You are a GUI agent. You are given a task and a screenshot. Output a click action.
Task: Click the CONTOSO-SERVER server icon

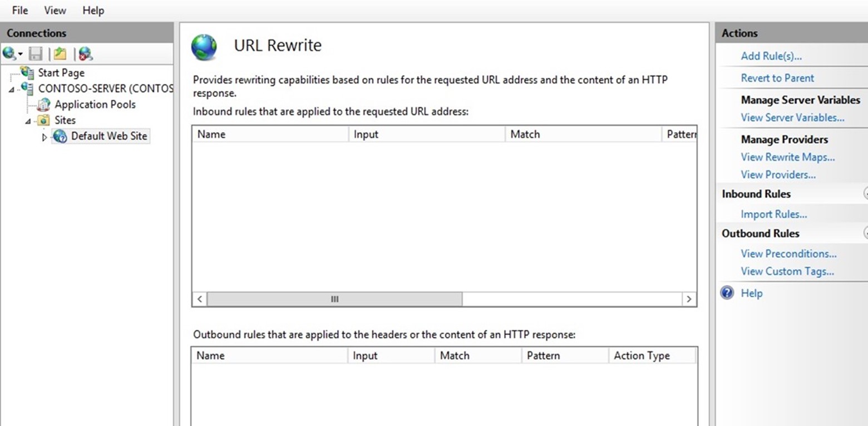(x=27, y=89)
